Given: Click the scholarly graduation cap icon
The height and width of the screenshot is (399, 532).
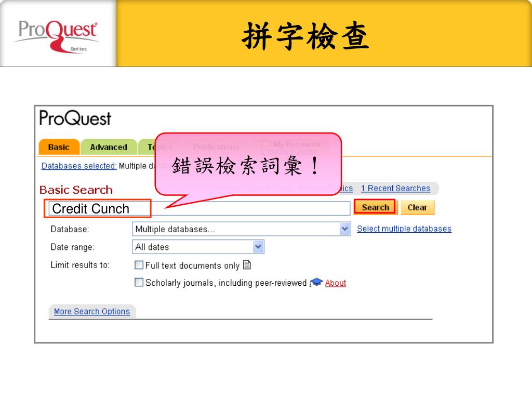Looking at the screenshot, I should [x=316, y=282].
